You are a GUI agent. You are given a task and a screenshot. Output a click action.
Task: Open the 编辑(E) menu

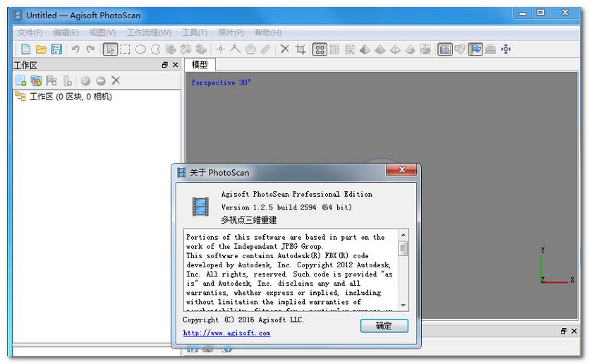coord(66,32)
